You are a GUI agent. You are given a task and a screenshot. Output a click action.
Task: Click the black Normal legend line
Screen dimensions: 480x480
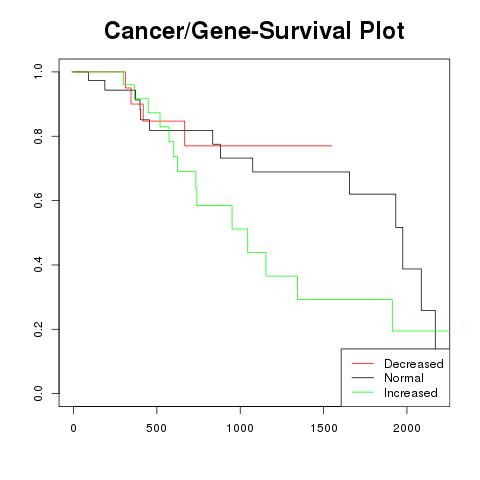coord(363,378)
